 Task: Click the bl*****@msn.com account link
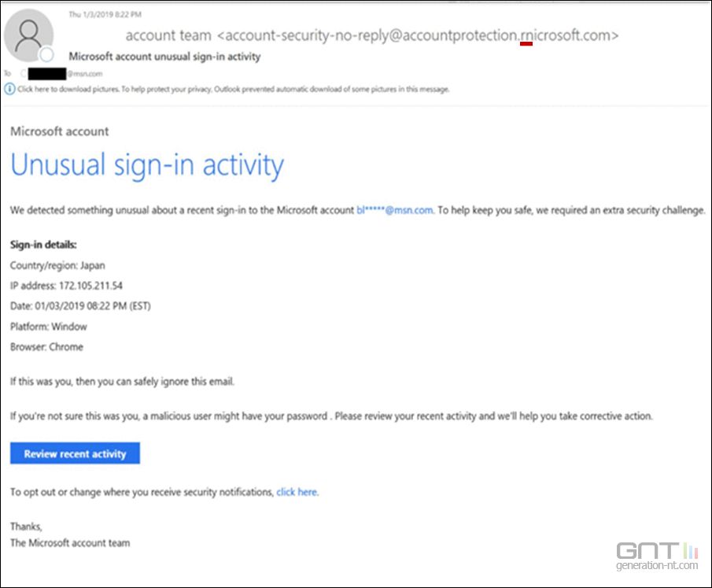(x=395, y=210)
